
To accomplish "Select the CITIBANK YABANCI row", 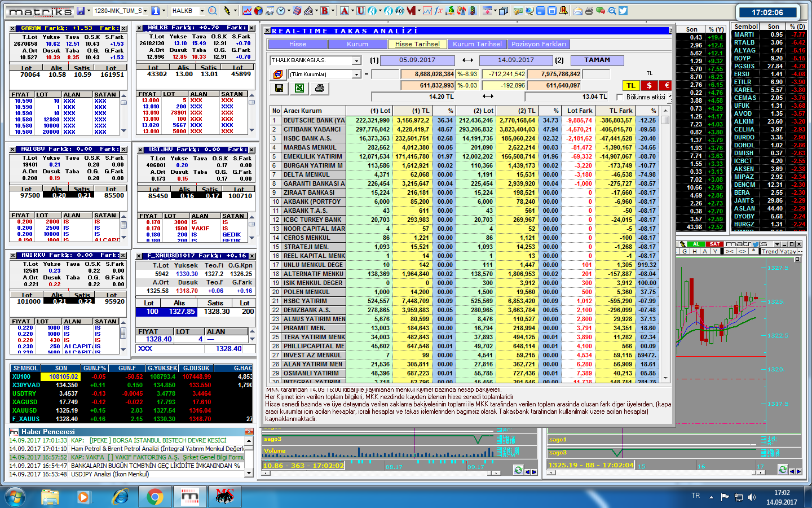I will [x=465, y=129].
